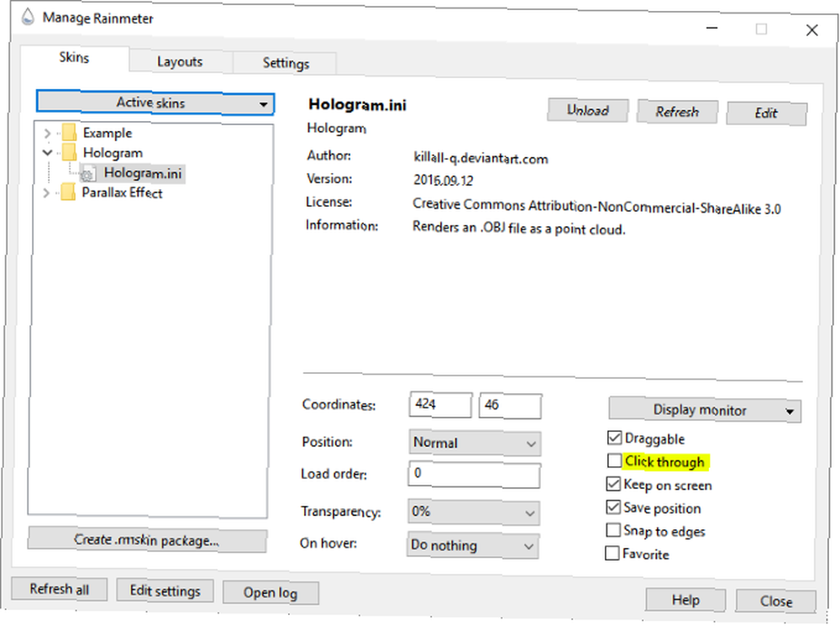Unload the Hologram skin
Image resolution: width=840 pixels, height=626 pixels.
[x=588, y=110]
